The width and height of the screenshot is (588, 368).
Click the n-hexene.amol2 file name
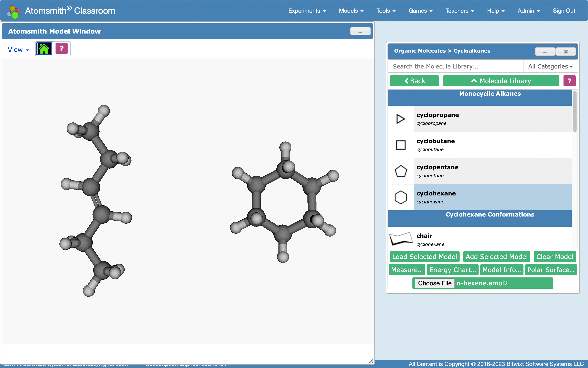pos(482,283)
